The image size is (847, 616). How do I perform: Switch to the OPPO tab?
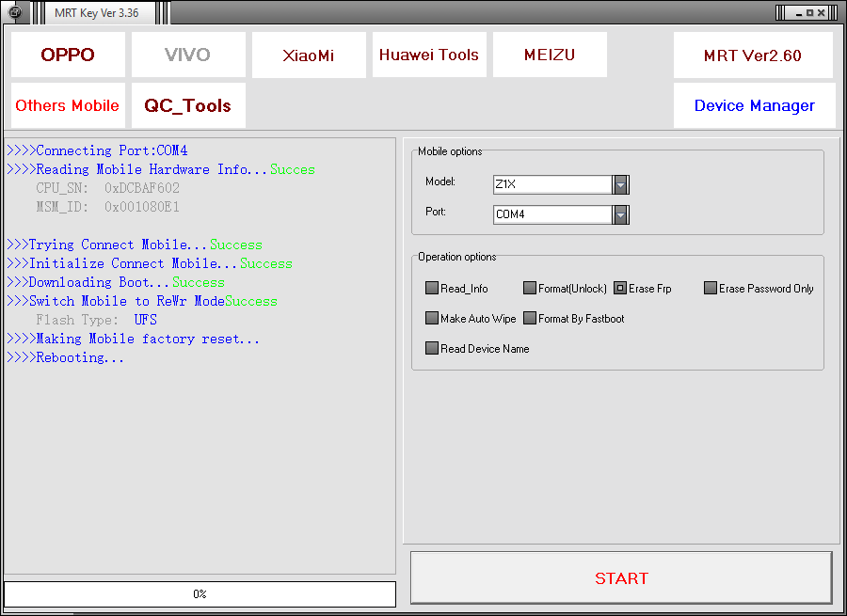click(x=68, y=55)
